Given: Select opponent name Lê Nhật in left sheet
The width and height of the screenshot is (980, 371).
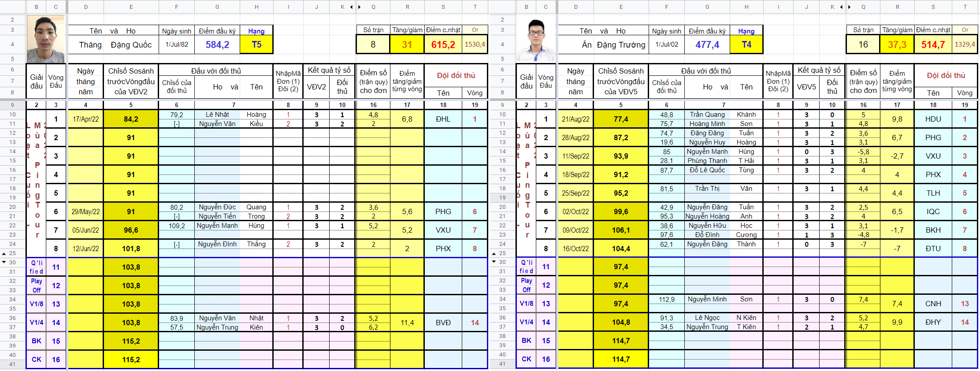Looking at the screenshot, I should [217, 115].
